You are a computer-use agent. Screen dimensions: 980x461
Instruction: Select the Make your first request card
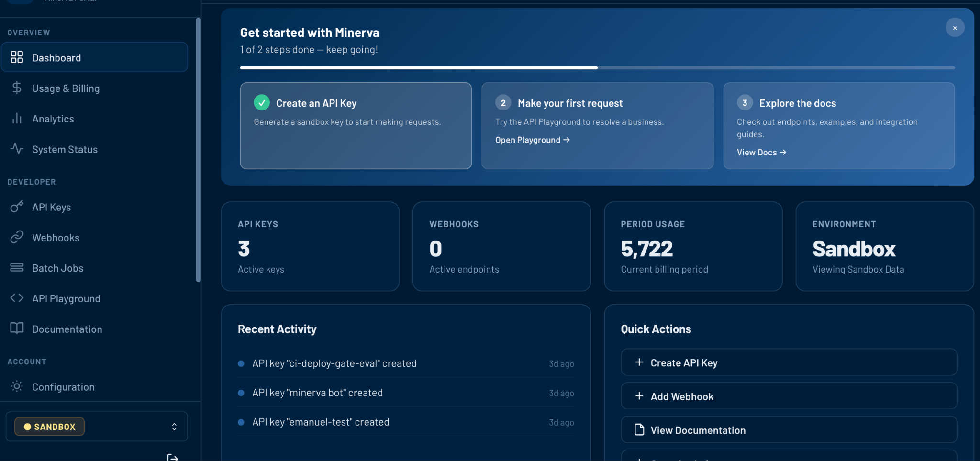(597, 126)
